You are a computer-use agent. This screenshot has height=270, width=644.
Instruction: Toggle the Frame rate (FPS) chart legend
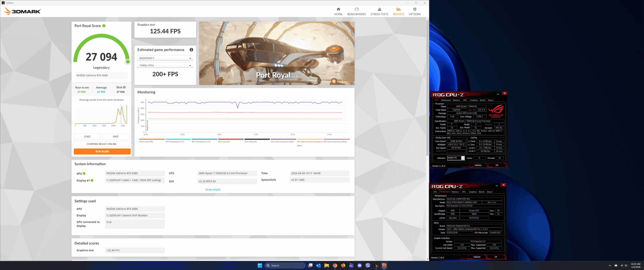click(146, 142)
